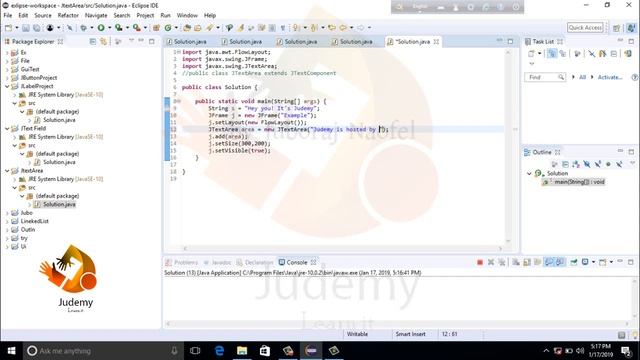Click the Clear Console icon
This screenshot has width=640, height=360.
(x=516, y=262)
